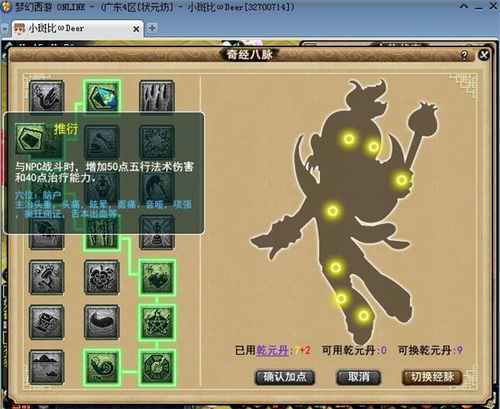Select the gray claw marks skill icon
Screen dimensions: 500x409
click(157, 96)
